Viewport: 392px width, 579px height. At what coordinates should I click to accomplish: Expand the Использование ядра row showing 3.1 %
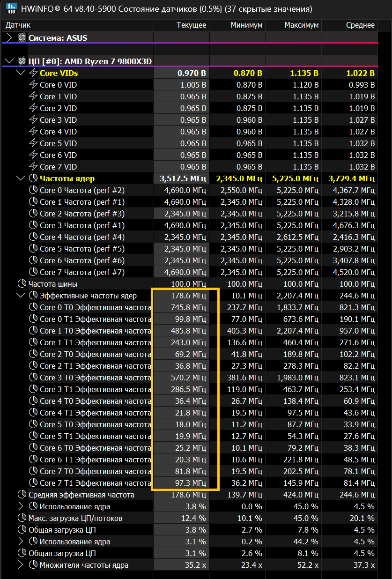(21, 541)
